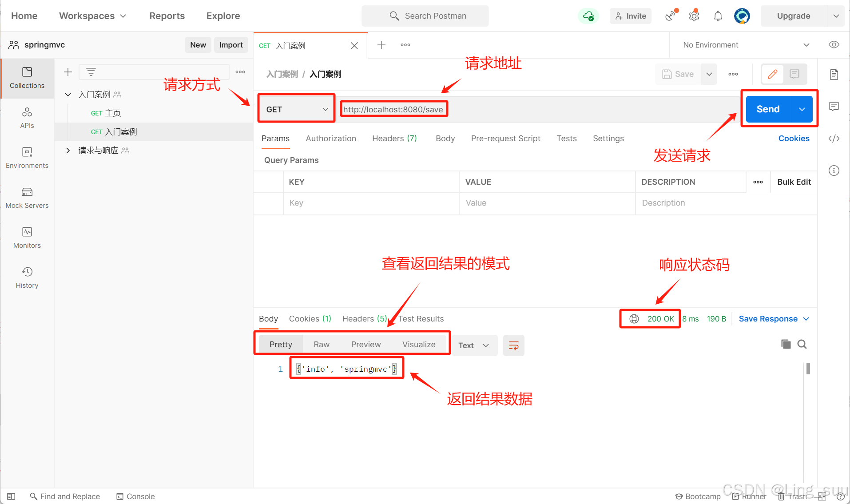Open code snippet icon in right sidebar

tap(834, 139)
